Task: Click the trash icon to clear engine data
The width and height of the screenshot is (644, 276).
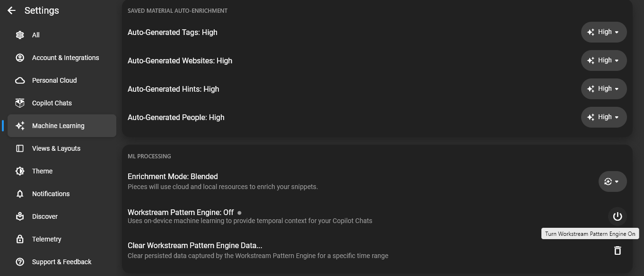Action: coord(618,250)
